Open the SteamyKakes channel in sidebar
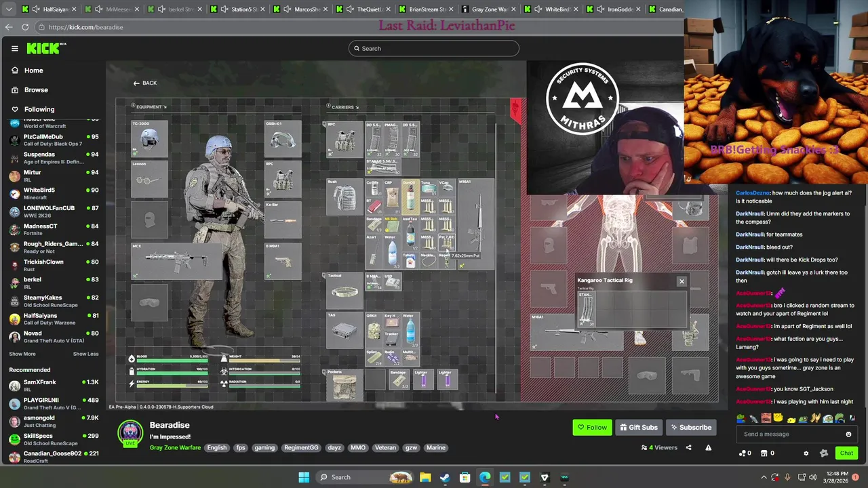This screenshot has height=488, width=868. (x=54, y=301)
